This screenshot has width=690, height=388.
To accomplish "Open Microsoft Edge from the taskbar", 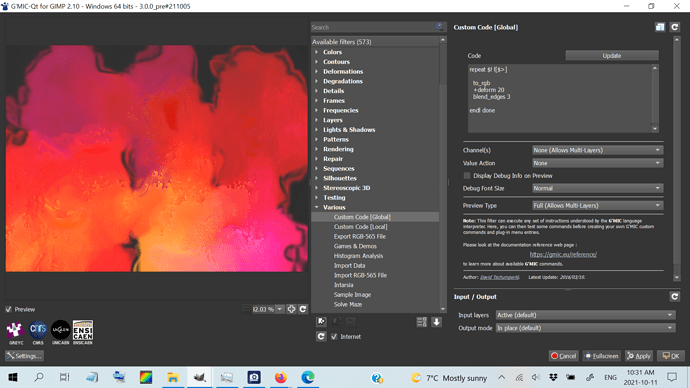I will pyautogui.click(x=308, y=377).
